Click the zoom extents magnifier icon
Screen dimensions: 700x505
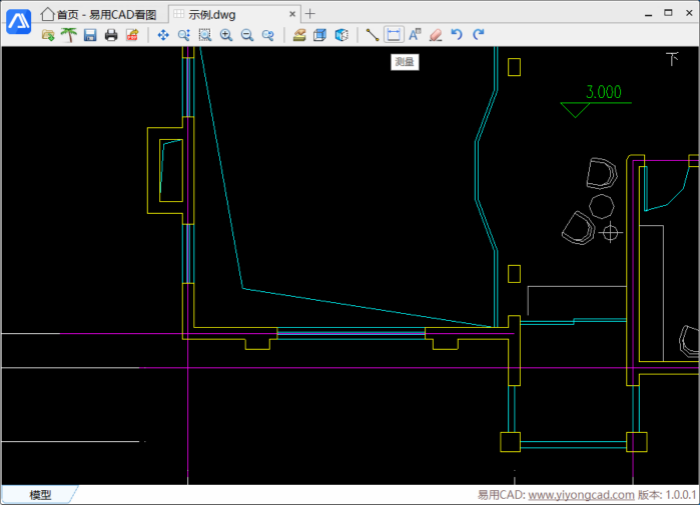(x=268, y=35)
